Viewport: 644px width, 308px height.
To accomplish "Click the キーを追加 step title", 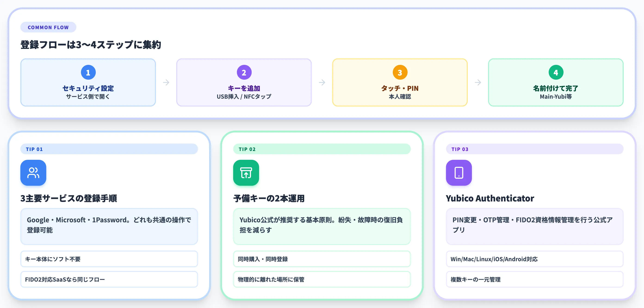I will pyautogui.click(x=244, y=88).
